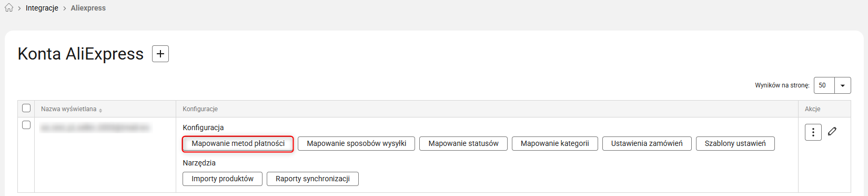Go to Integracje breadcrumb link
The image size is (868, 196).
point(42,8)
